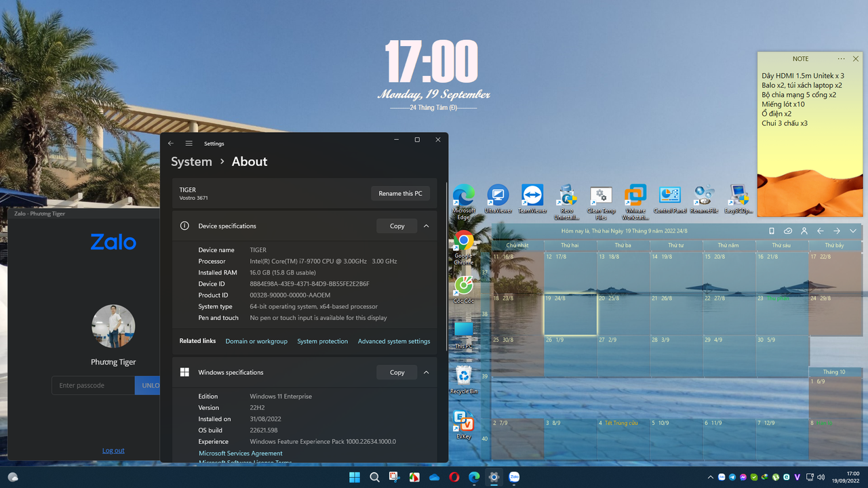Image resolution: width=868 pixels, height=488 pixels.
Task: Go back a month using the calendar's left arrow
Action: pyautogui.click(x=820, y=230)
